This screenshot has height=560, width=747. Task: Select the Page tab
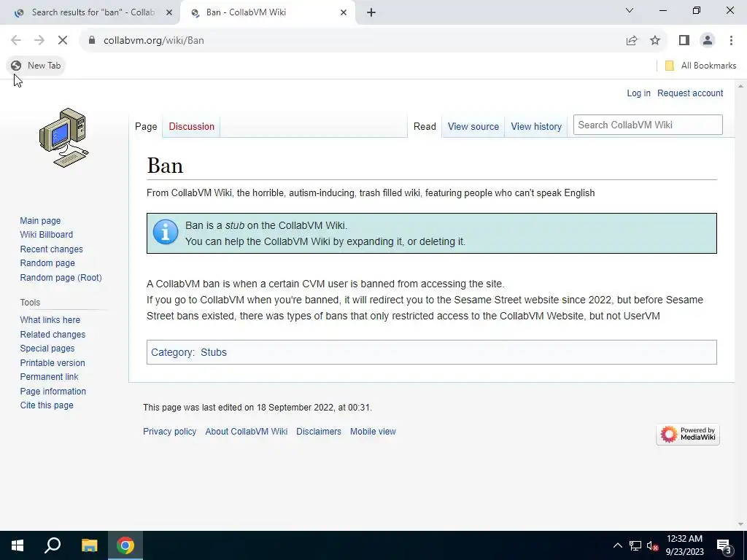[146, 126]
